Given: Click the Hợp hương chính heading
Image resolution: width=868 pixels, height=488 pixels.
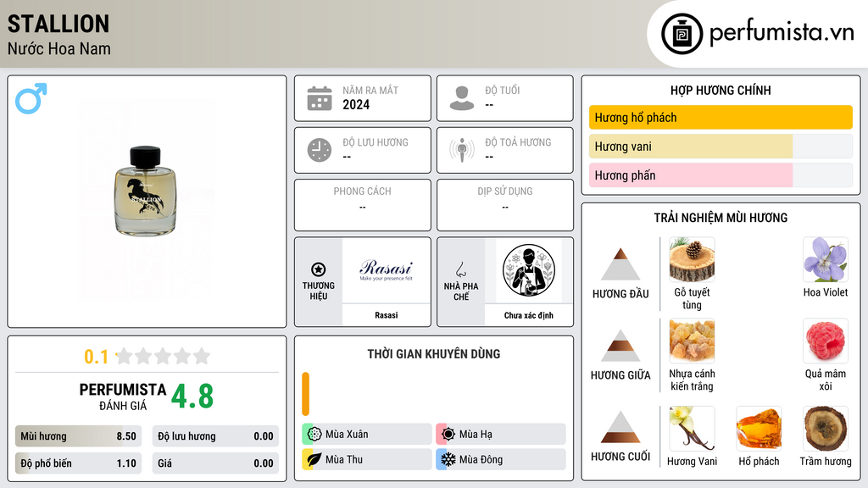Looking at the screenshot, I should tap(721, 90).
